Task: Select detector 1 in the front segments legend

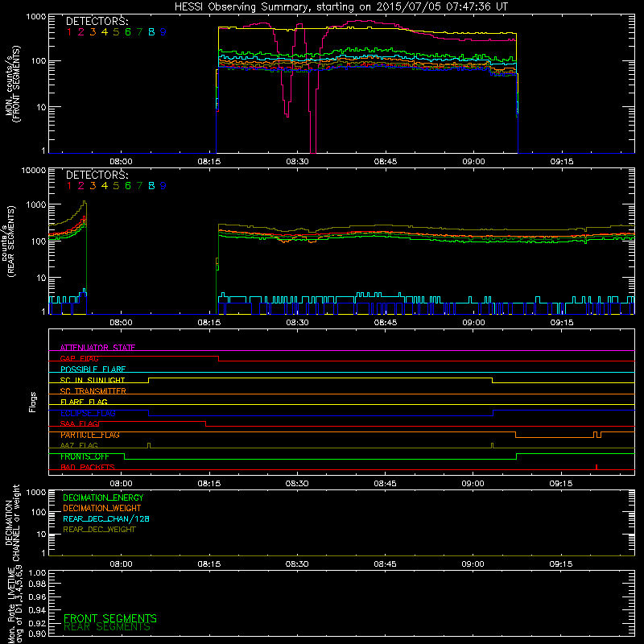Action: [x=69, y=32]
